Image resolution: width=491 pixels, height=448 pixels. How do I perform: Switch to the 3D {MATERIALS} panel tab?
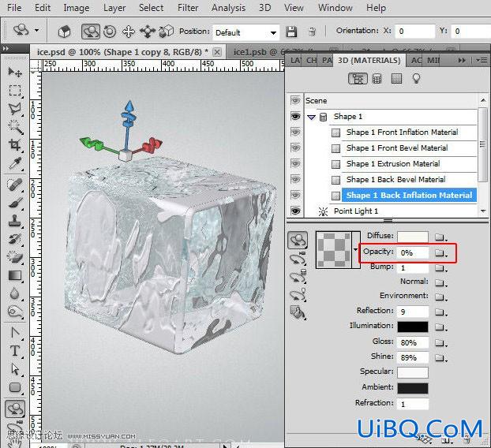pyautogui.click(x=369, y=60)
